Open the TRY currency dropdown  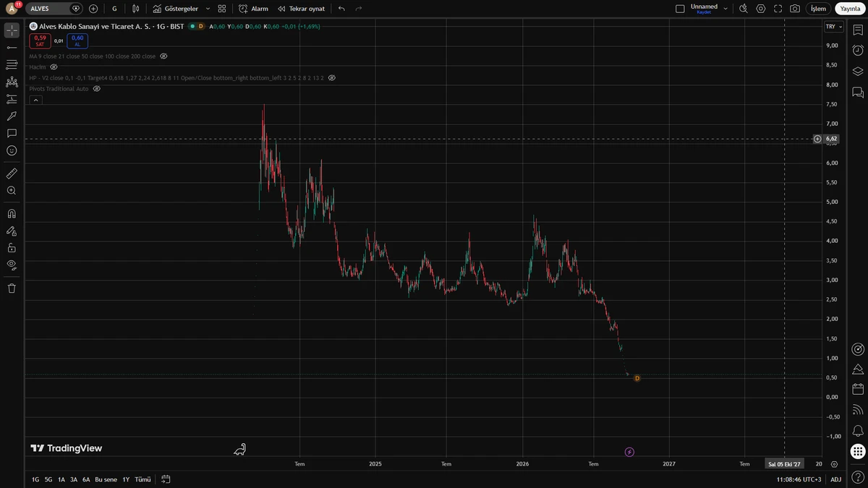833,27
